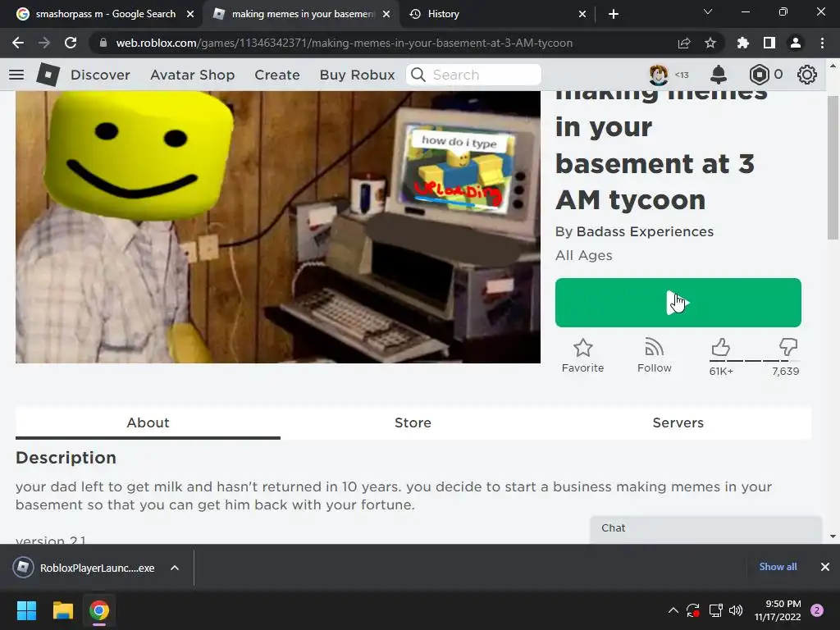Click the sync update tray icon
The height and width of the screenshot is (630, 840).
pyautogui.click(x=693, y=610)
